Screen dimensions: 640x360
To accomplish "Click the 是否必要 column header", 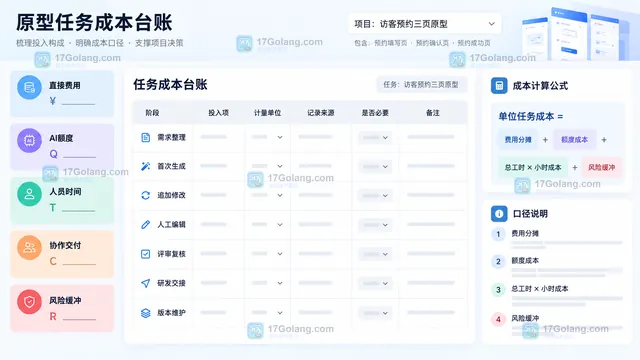I will coord(375,113).
